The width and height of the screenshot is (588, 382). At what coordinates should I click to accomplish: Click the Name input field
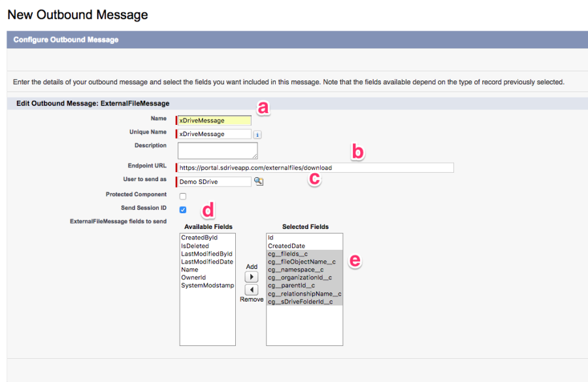point(214,120)
